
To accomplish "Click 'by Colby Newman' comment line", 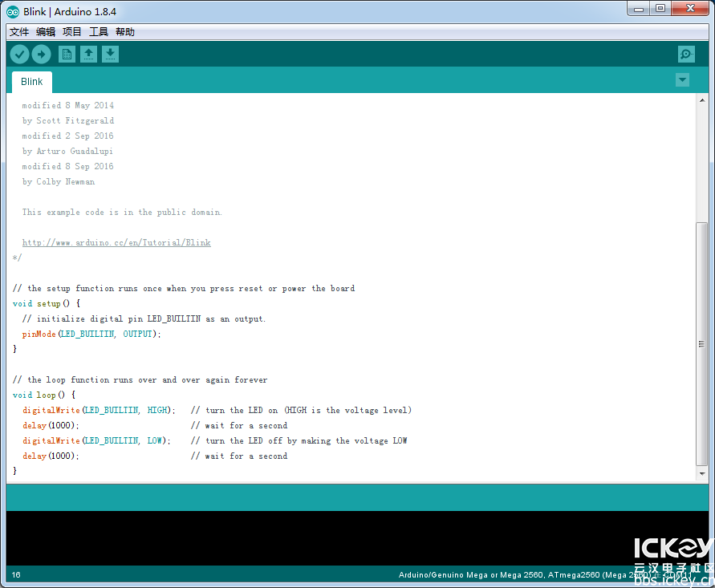I will tap(59, 182).
